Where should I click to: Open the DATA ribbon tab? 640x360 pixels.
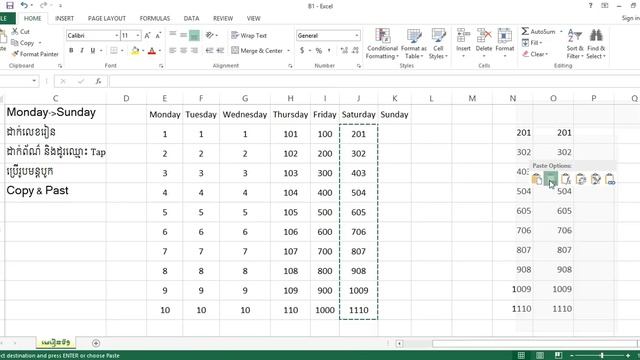pyautogui.click(x=191, y=18)
